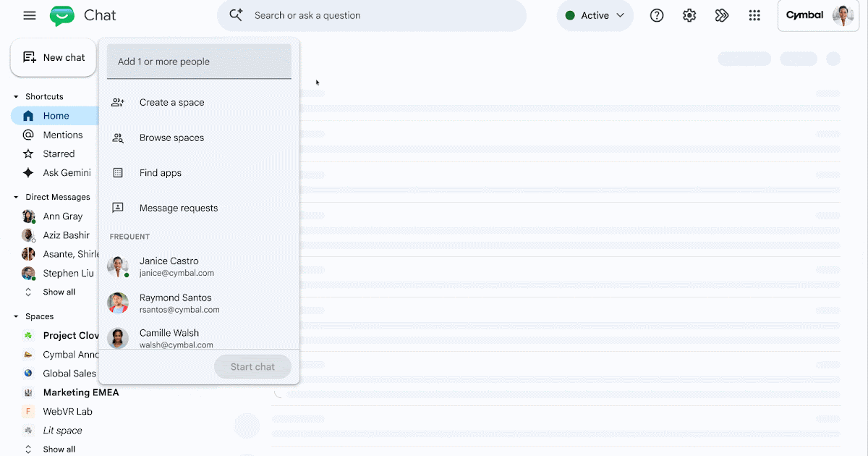Open the Google apps grid
The height and width of the screenshot is (456, 868).
754,15
